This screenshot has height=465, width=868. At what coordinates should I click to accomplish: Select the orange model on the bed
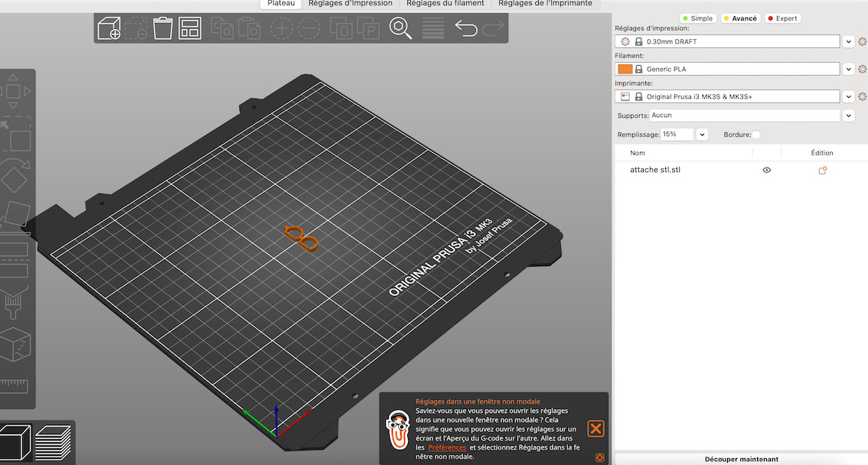pyautogui.click(x=302, y=239)
